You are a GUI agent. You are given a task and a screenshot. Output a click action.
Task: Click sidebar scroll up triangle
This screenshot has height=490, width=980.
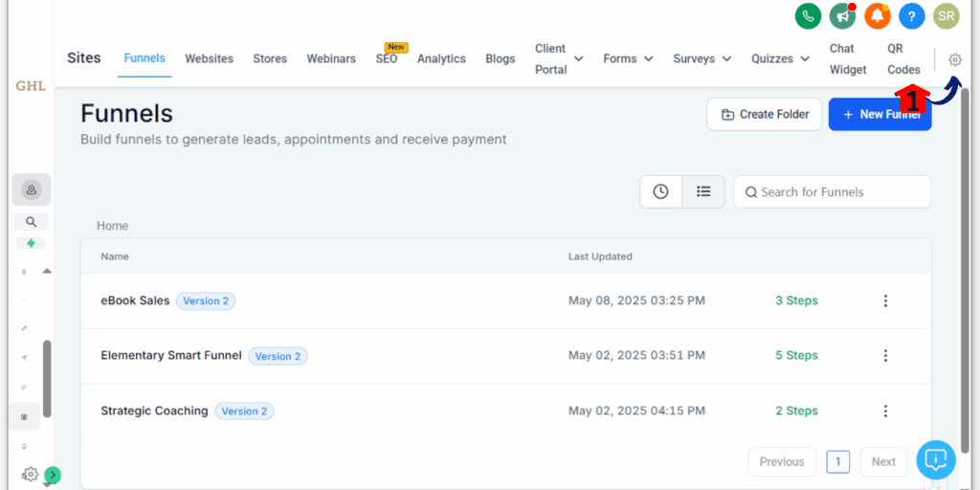point(47,271)
